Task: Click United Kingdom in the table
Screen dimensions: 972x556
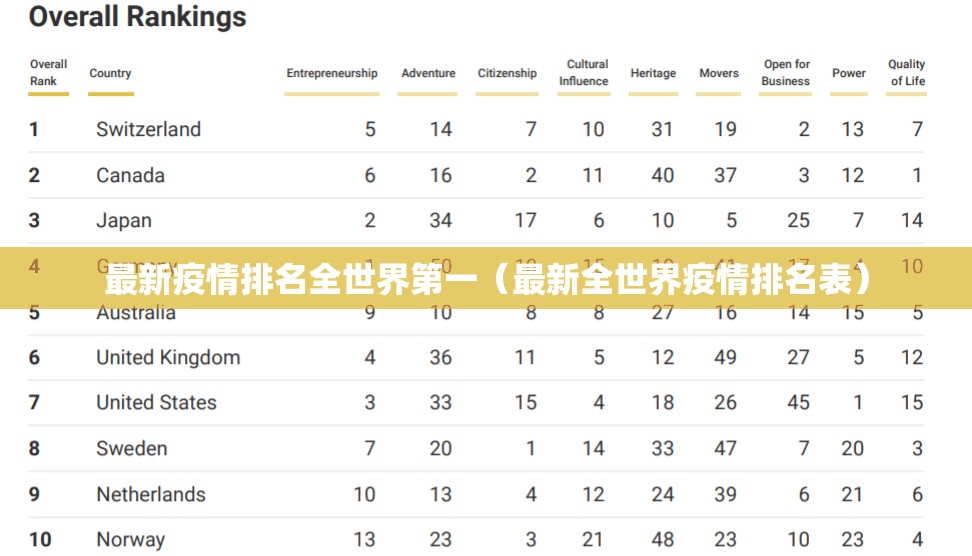Action: [x=168, y=357]
